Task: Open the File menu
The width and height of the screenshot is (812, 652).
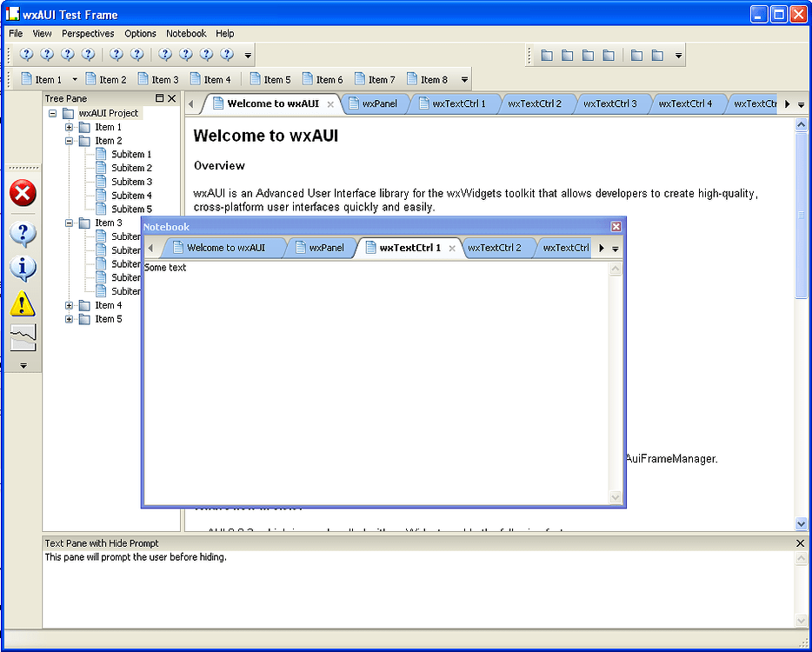Action: [x=16, y=33]
